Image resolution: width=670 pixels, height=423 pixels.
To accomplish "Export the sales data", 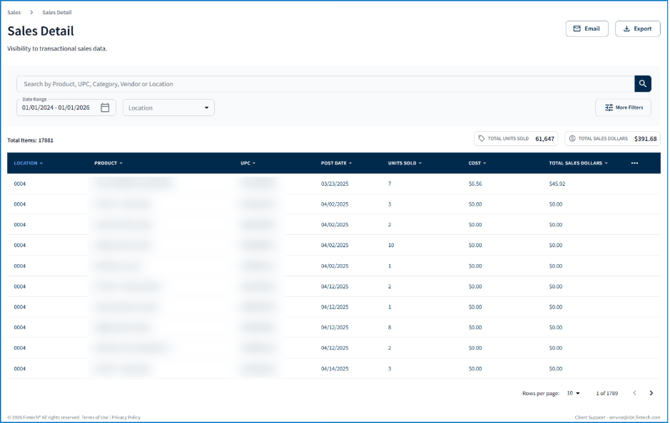I will coord(637,29).
